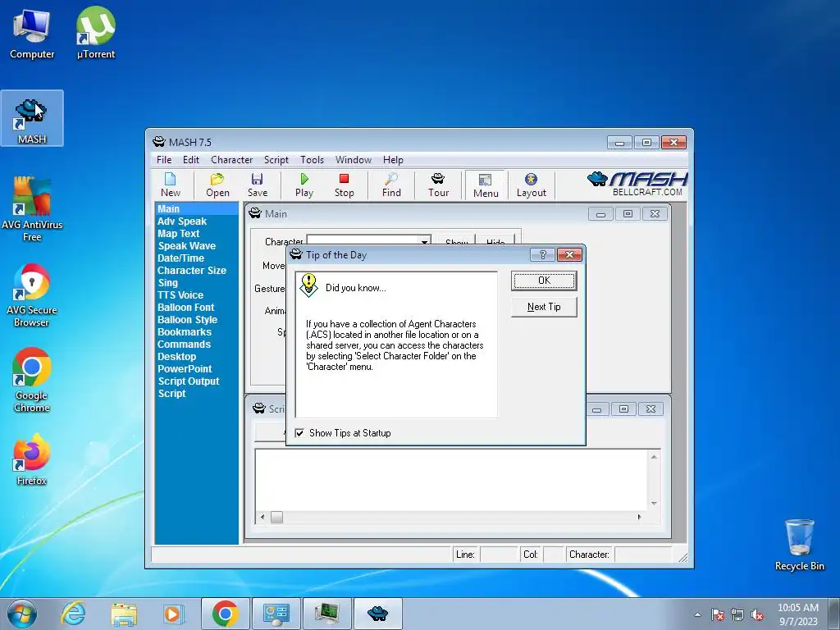Viewport: 840px width, 630px height.
Task: Click the µTorrent desktop icon
Action: (96, 33)
